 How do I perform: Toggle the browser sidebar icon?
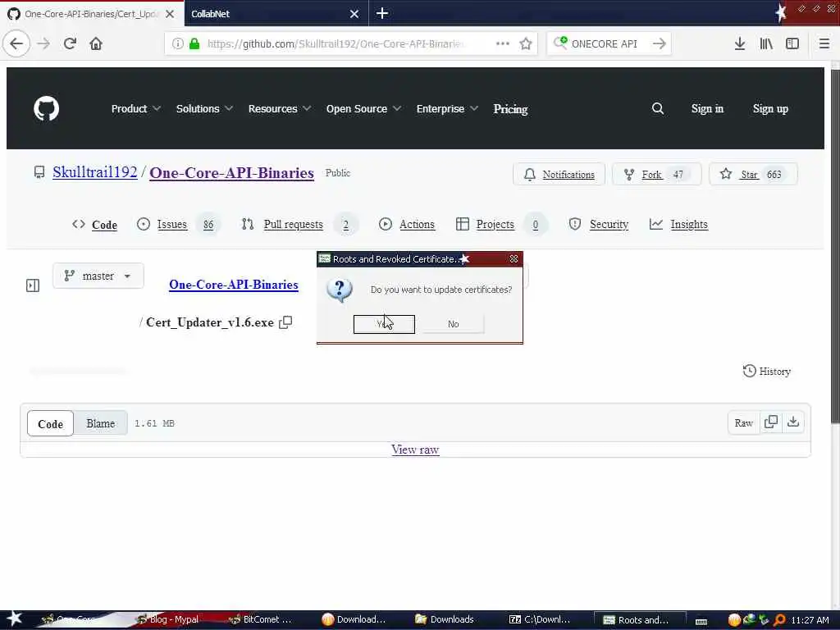[x=792, y=43]
